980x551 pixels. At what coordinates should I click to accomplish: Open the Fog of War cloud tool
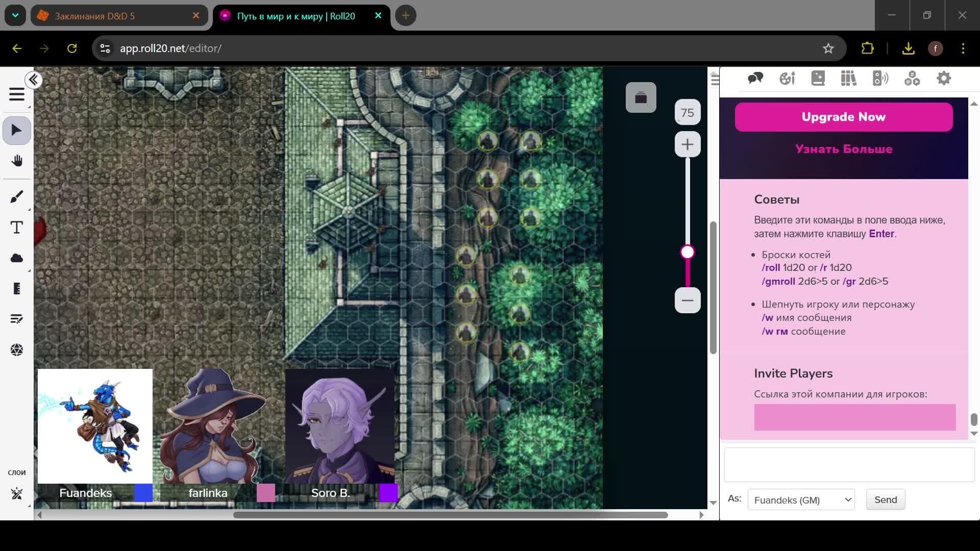click(17, 258)
